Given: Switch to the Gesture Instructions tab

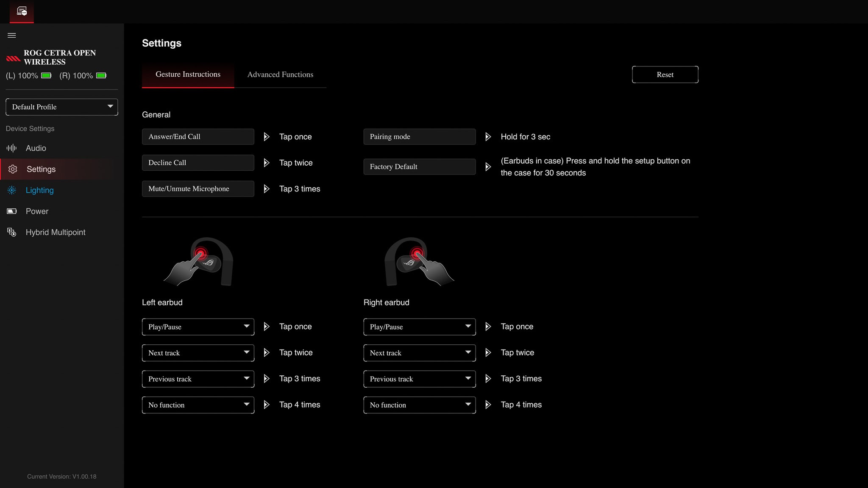Looking at the screenshot, I should pos(188,75).
